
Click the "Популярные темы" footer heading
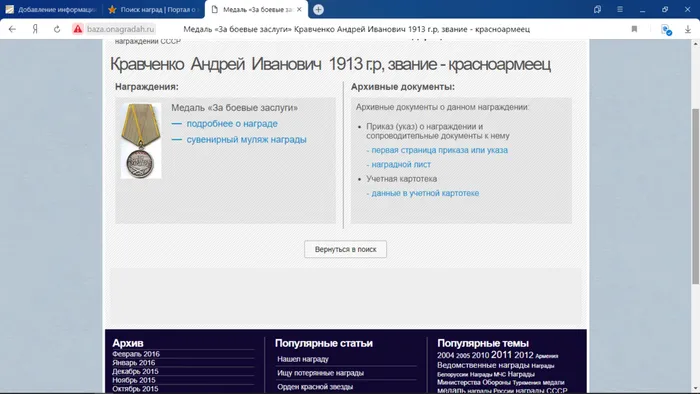[x=483, y=343]
